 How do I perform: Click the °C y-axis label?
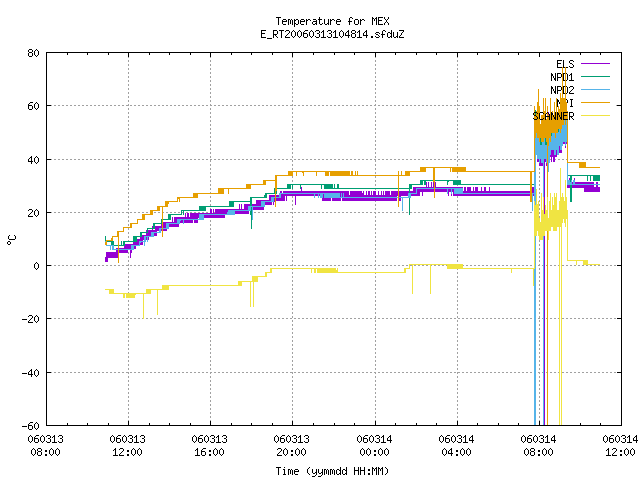[11, 239]
